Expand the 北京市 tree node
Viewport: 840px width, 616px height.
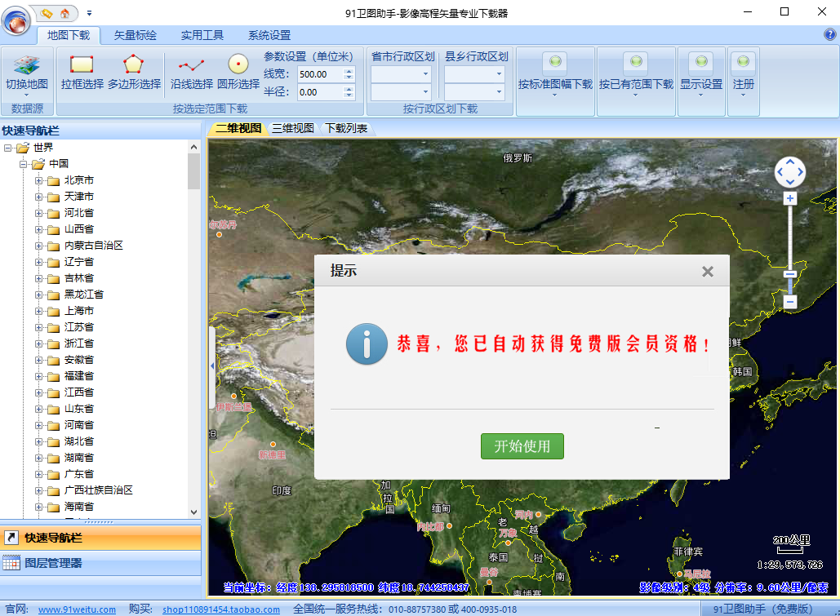coord(38,180)
